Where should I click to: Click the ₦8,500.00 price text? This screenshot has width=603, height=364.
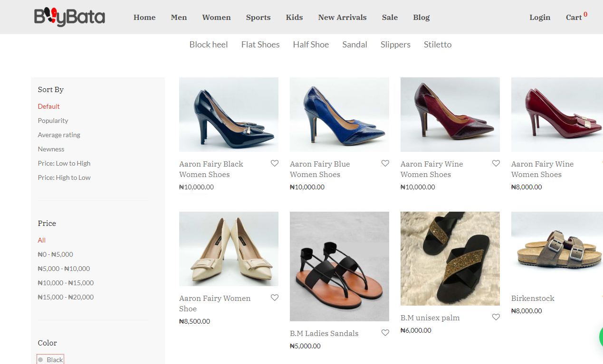[194, 321]
